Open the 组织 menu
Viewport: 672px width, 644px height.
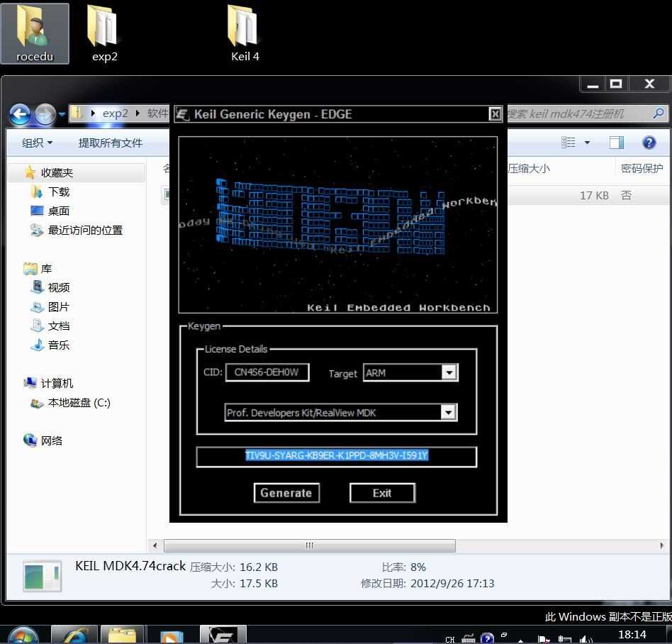coord(38,143)
